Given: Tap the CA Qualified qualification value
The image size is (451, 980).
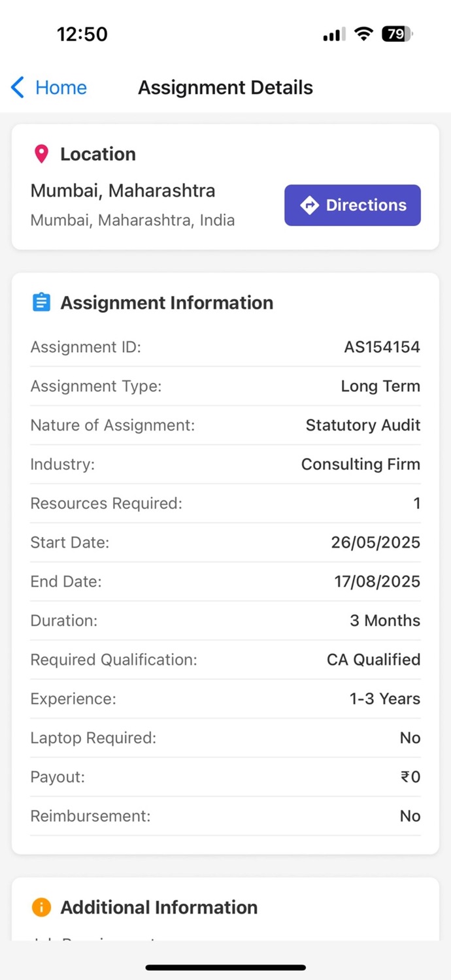Looking at the screenshot, I should 374,660.
